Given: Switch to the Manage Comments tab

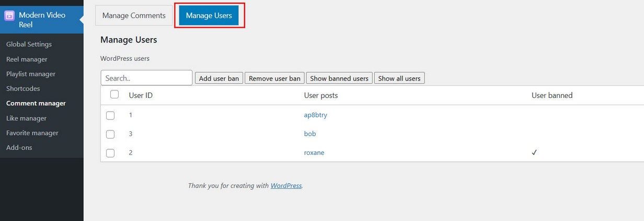Looking at the screenshot, I should pyautogui.click(x=134, y=16).
